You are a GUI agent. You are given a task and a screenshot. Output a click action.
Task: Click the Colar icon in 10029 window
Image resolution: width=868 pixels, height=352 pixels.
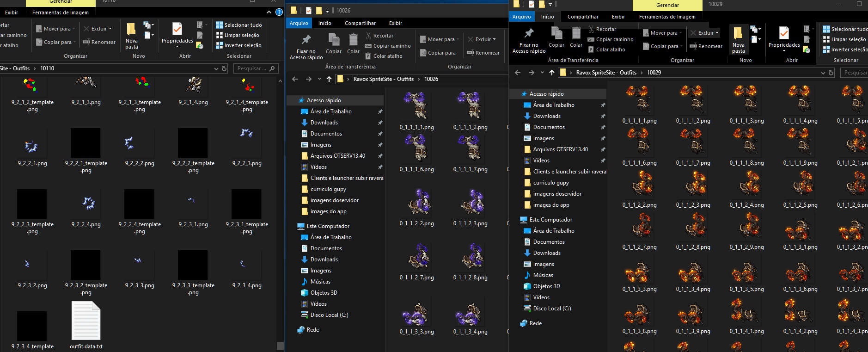[x=576, y=37]
